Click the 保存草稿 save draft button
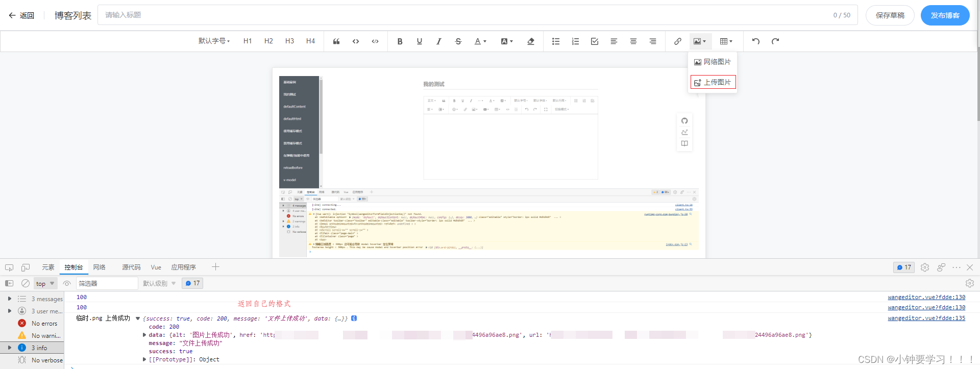The height and width of the screenshot is (369, 980). 890,15
